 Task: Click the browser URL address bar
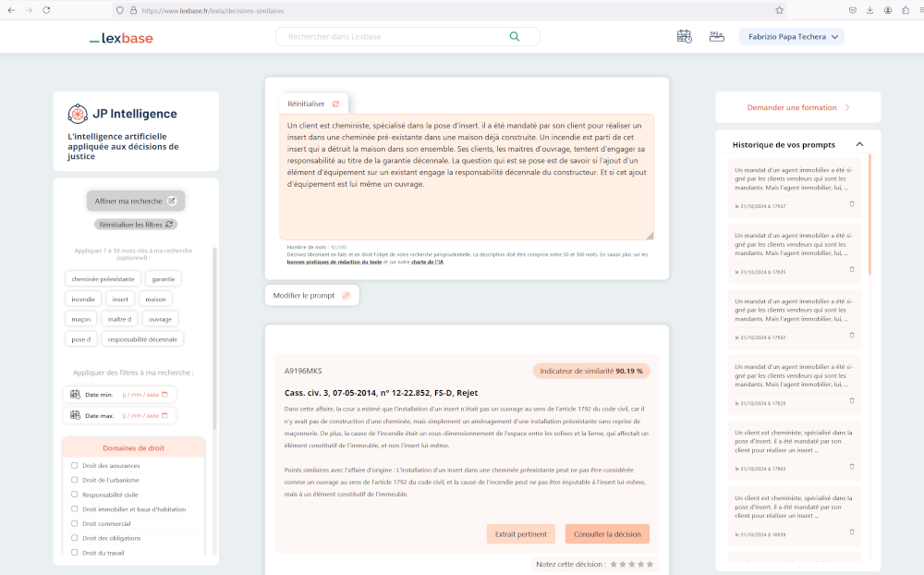pyautogui.click(x=448, y=10)
